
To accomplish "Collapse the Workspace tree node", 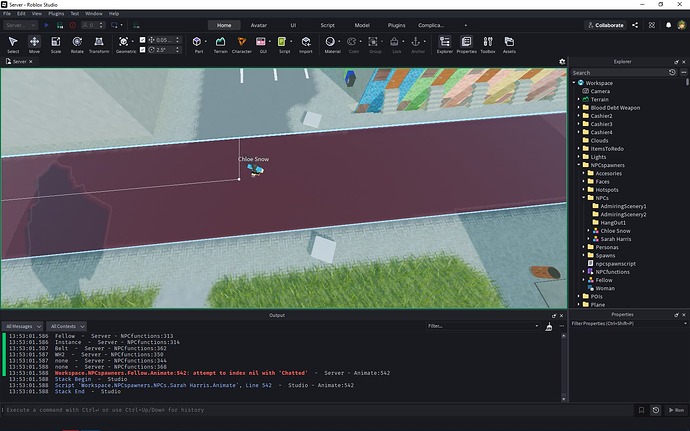I will point(574,83).
